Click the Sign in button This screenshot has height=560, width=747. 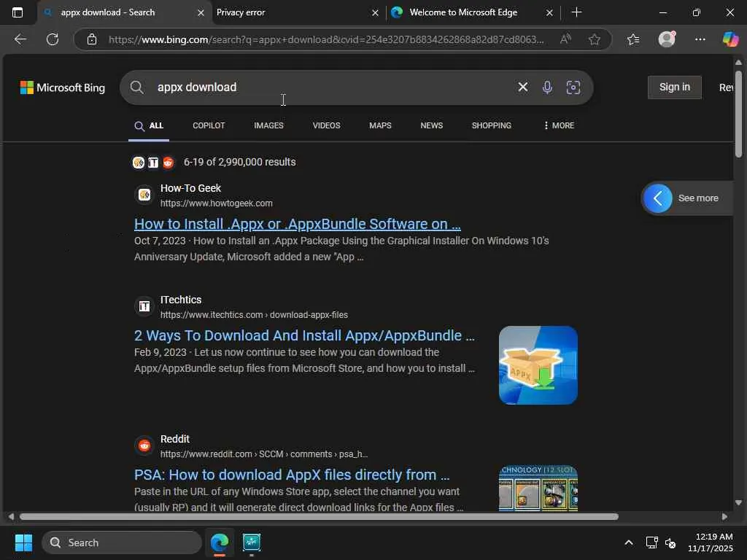tap(675, 87)
